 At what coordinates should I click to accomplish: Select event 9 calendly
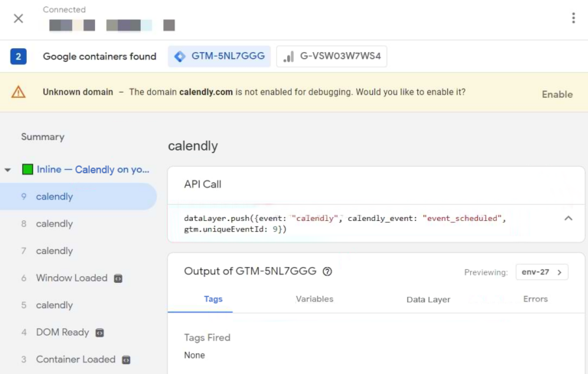click(54, 197)
